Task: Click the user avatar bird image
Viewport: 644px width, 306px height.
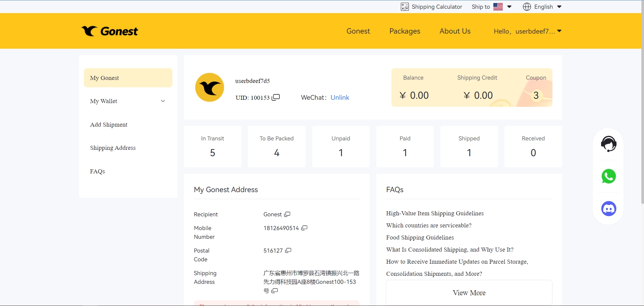Action: pyautogui.click(x=210, y=87)
